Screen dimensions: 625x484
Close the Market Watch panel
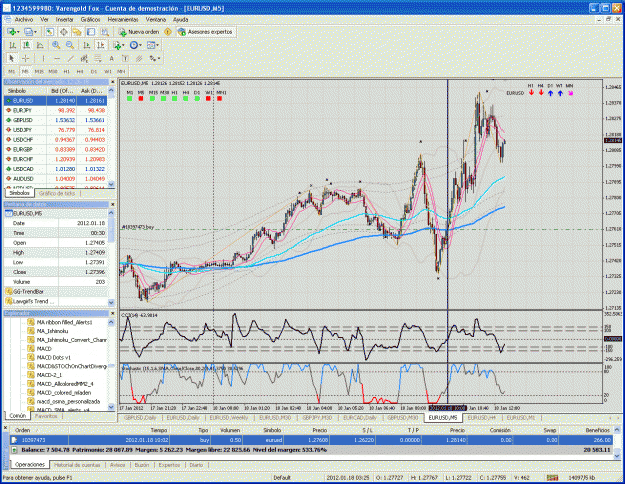coord(112,82)
